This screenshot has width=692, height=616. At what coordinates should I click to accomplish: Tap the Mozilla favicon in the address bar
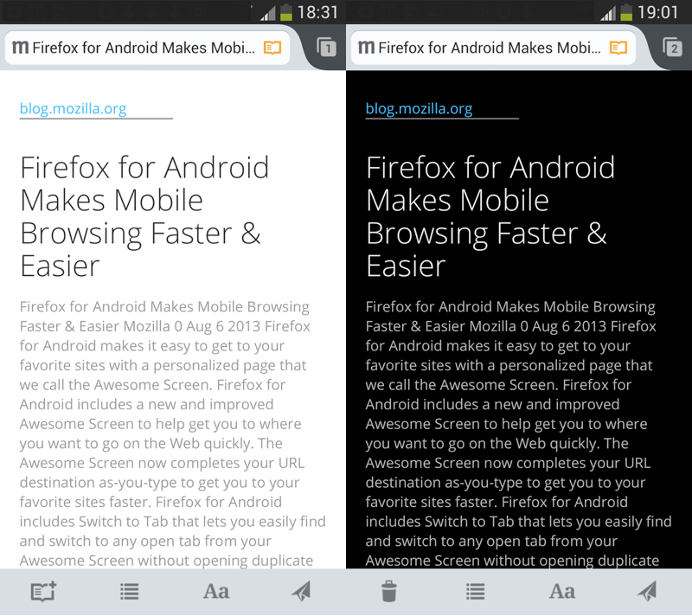(x=20, y=48)
